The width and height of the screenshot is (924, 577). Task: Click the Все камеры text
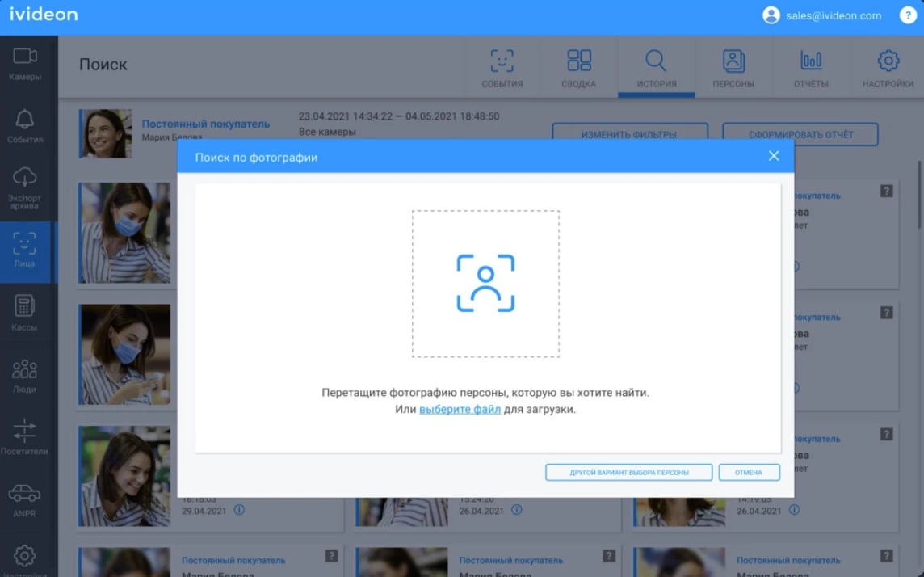[327, 132]
